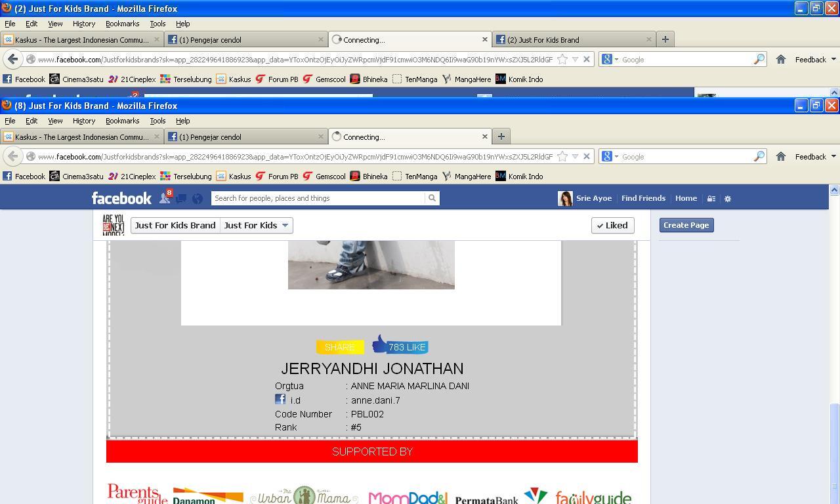Open the Parents Guide sponsor logo

click(137, 493)
